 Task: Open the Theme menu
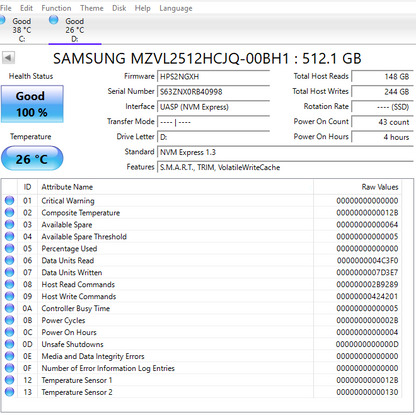tap(92, 8)
